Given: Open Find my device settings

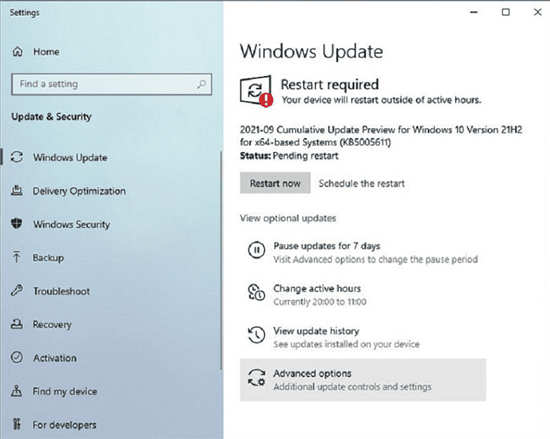Looking at the screenshot, I should [x=65, y=391].
